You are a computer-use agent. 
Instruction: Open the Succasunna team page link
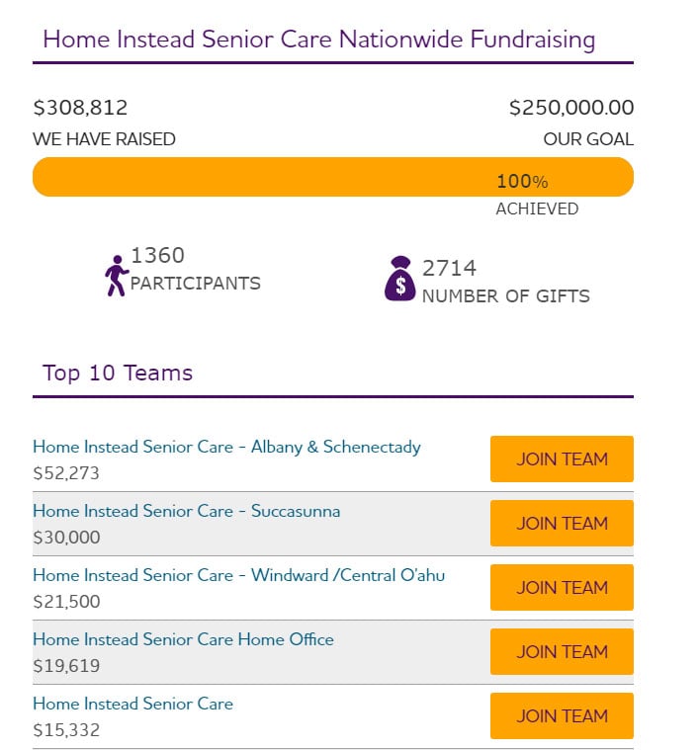point(187,511)
